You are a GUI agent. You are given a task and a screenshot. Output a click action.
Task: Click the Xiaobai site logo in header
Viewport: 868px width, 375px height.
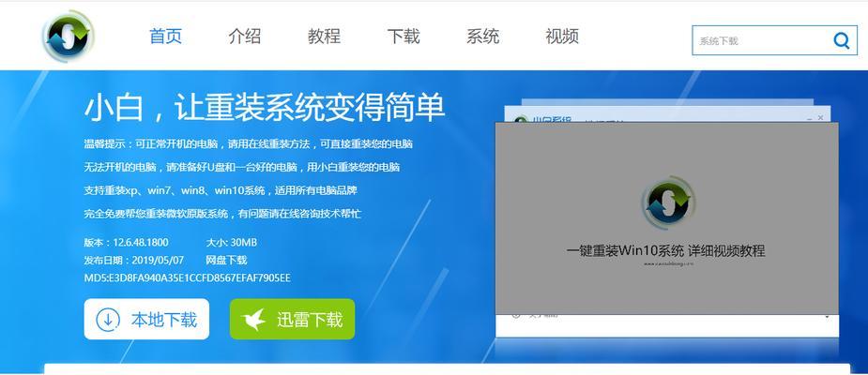click(x=69, y=36)
